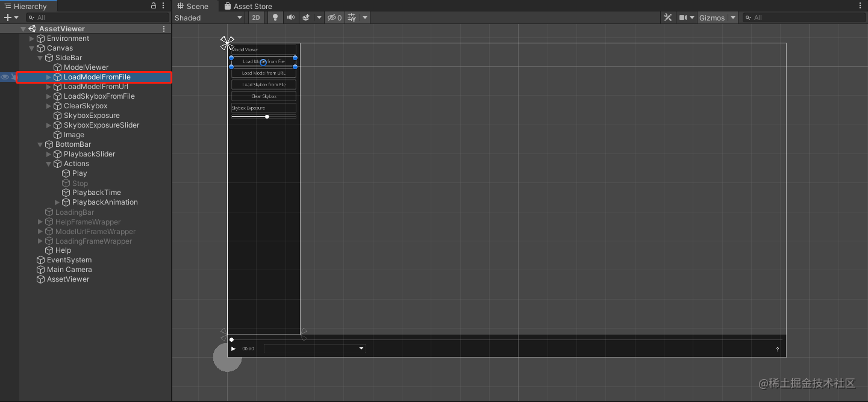Open the Hierarchy panel options menu

[x=163, y=5]
